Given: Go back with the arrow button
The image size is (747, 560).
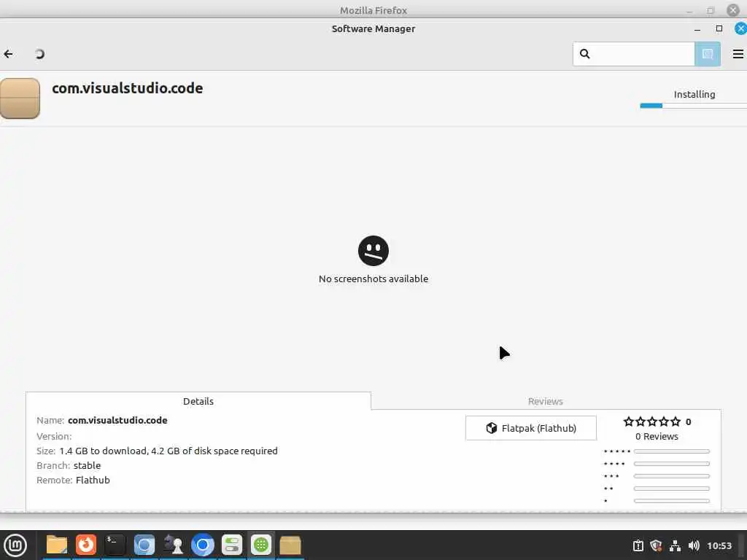Looking at the screenshot, I should tap(8, 54).
